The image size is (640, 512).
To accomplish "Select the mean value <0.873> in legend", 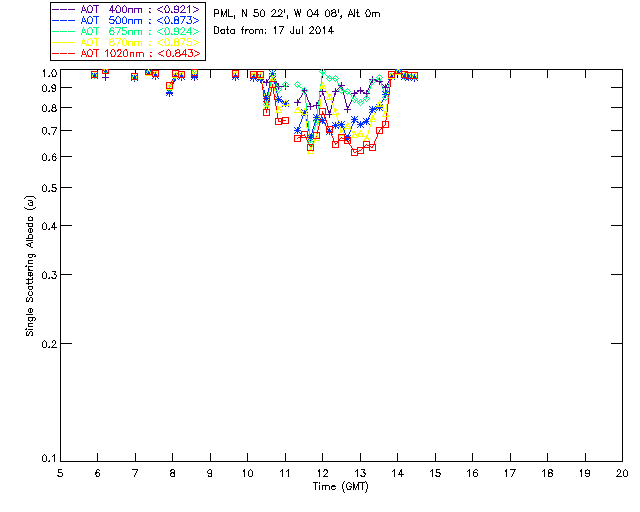I will pos(178,20).
